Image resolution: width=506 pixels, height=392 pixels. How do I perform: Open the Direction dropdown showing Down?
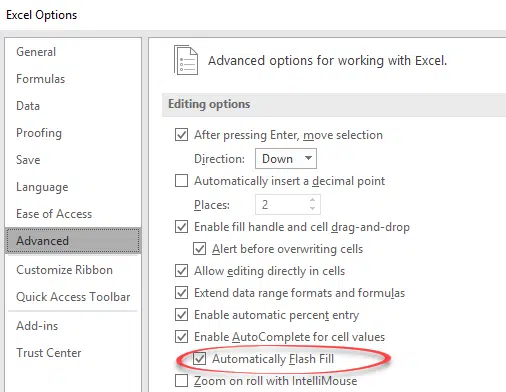tap(286, 159)
